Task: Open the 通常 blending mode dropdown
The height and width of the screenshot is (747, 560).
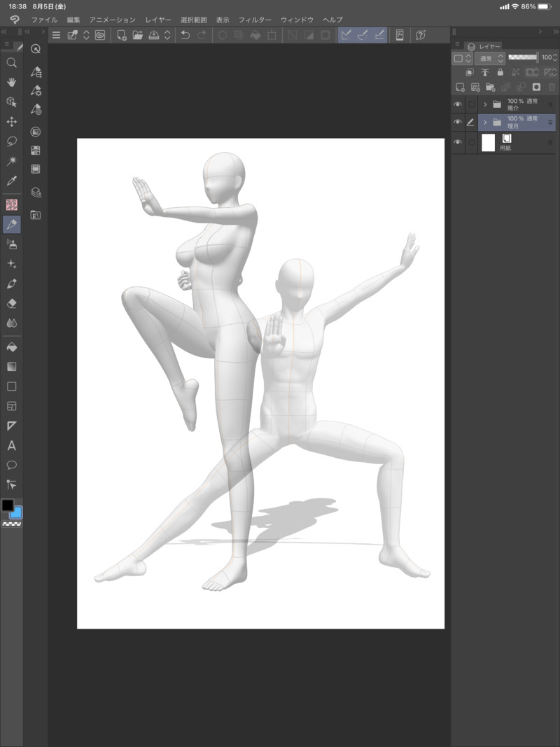Action: 489,58
